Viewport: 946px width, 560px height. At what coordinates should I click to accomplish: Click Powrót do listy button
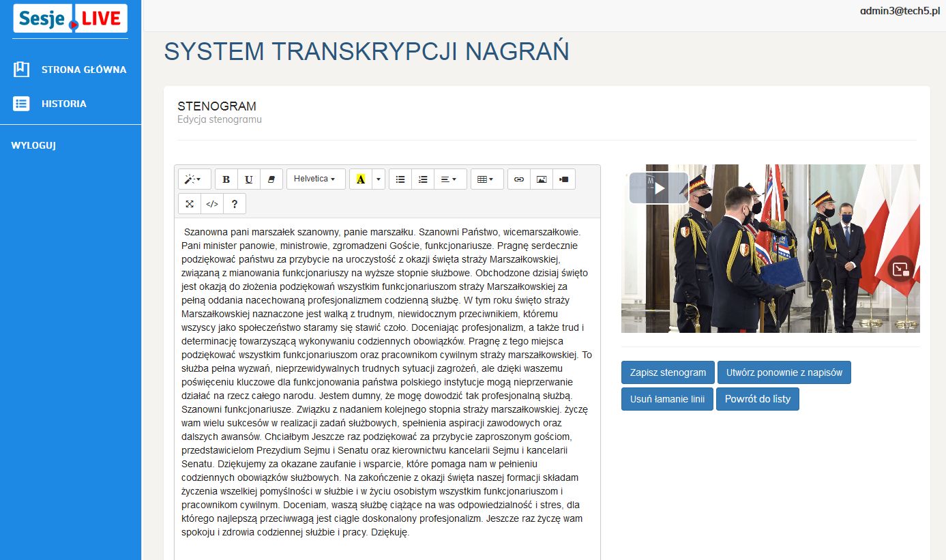pos(758,399)
